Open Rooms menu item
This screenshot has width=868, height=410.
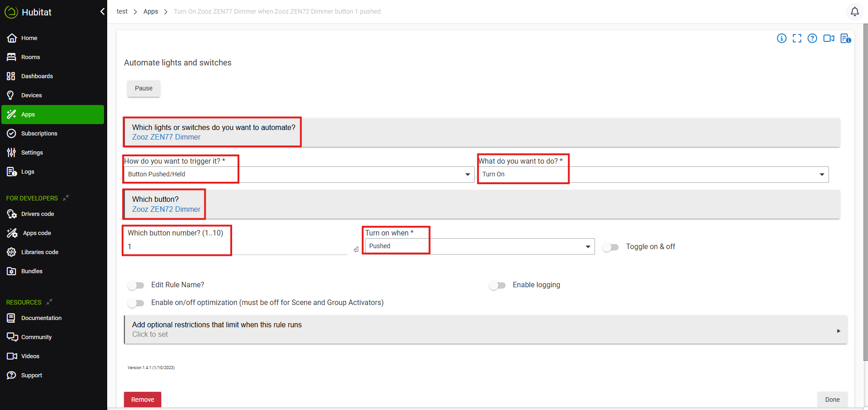coord(53,57)
